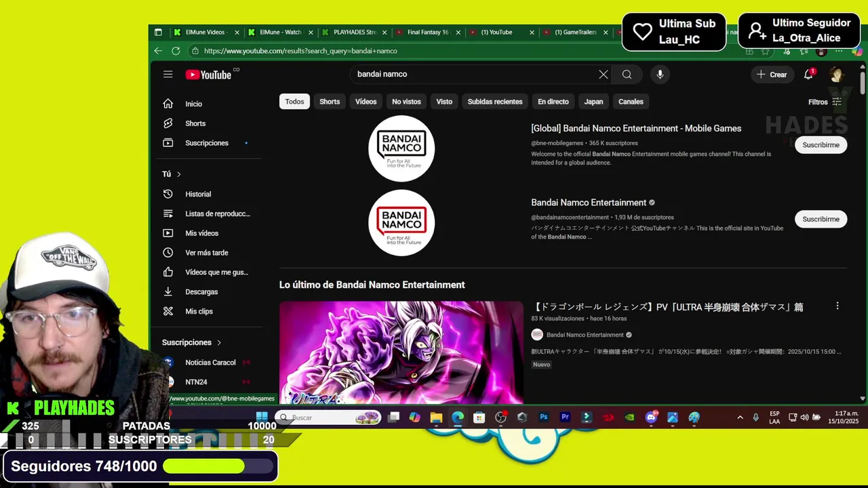Open the Dragon Ball Legends ULTRA video title
Viewport: 868px width, 488px height.
(x=667, y=307)
